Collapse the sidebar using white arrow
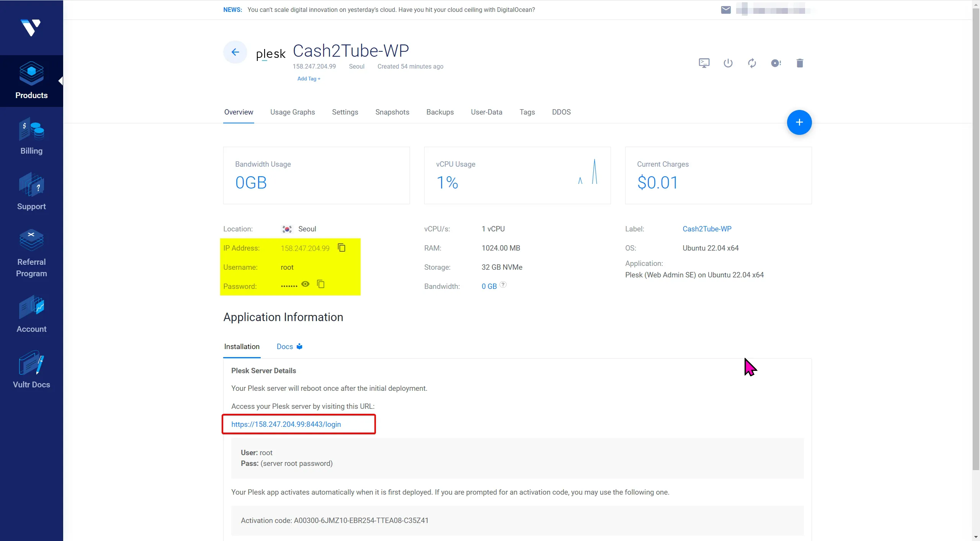This screenshot has width=980, height=541. [x=60, y=81]
